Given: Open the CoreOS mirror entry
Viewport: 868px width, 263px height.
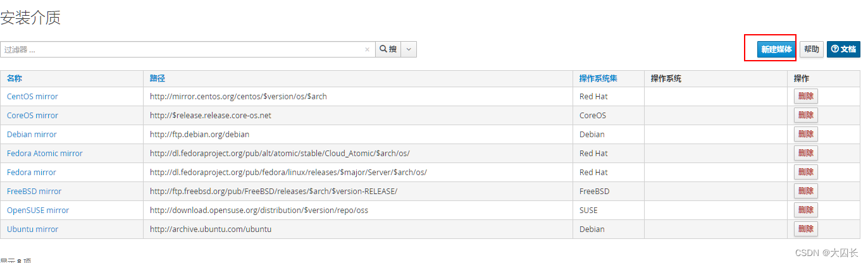Looking at the screenshot, I should [x=32, y=116].
